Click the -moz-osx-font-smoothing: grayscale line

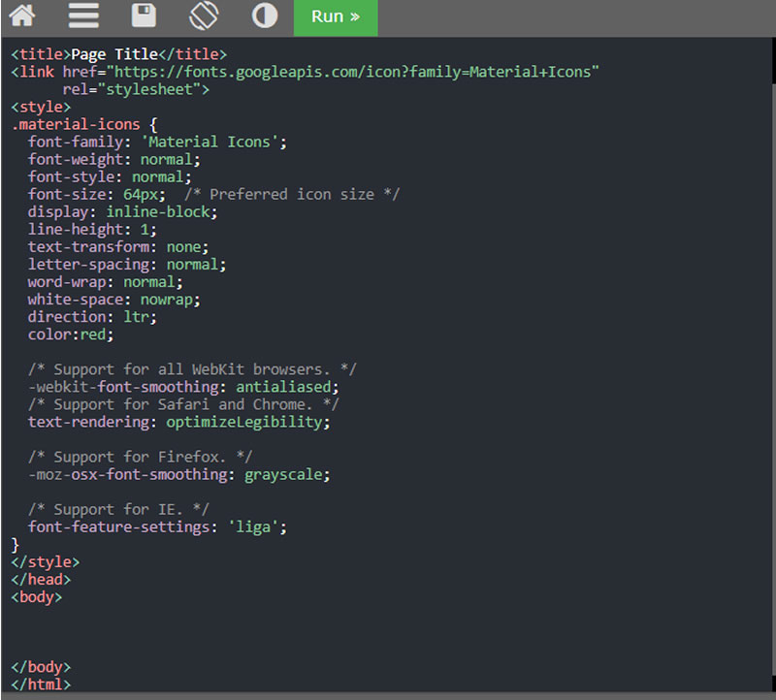178,475
